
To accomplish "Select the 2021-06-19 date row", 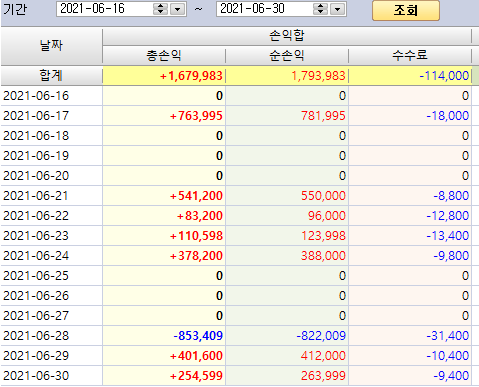I will [51, 156].
